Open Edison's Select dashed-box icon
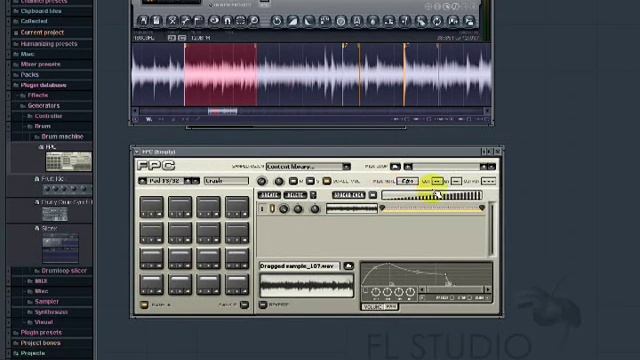This screenshot has height=360, width=640. point(240,20)
